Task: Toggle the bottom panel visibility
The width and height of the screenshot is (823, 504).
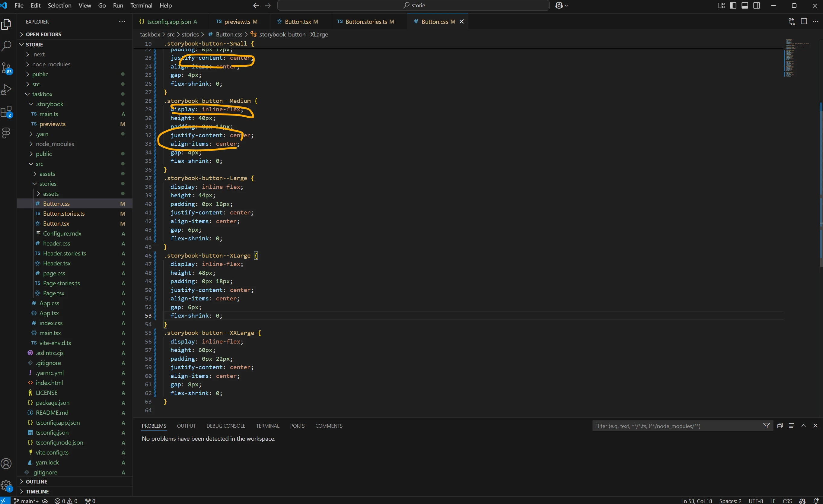Action: pyautogui.click(x=745, y=5)
